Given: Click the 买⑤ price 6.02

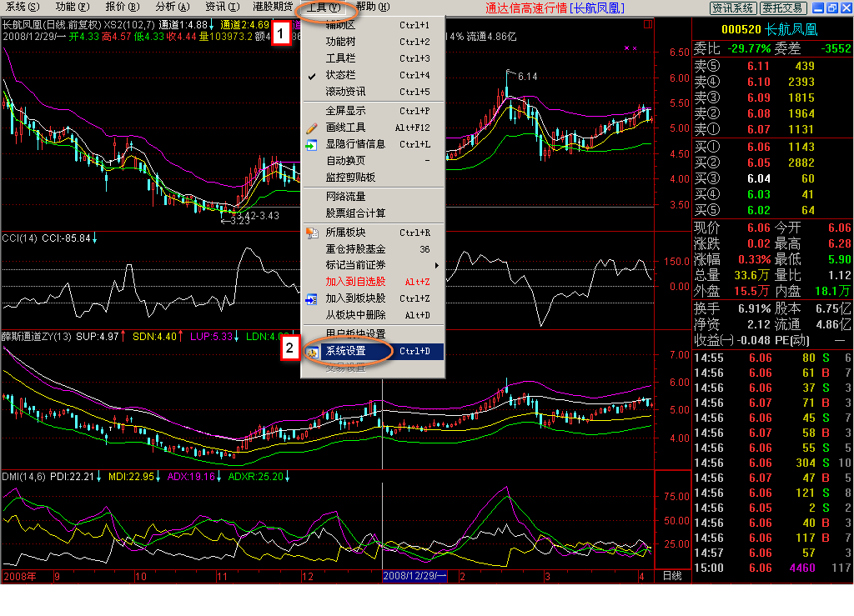Looking at the screenshot, I should click(x=758, y=210).
